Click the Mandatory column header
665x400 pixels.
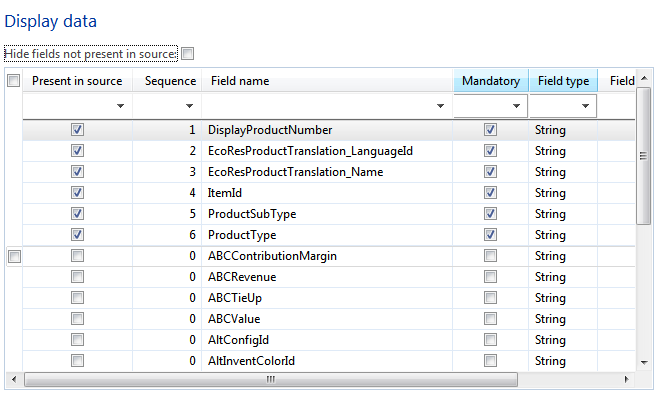pyautogui.click(x=490, y=81)
